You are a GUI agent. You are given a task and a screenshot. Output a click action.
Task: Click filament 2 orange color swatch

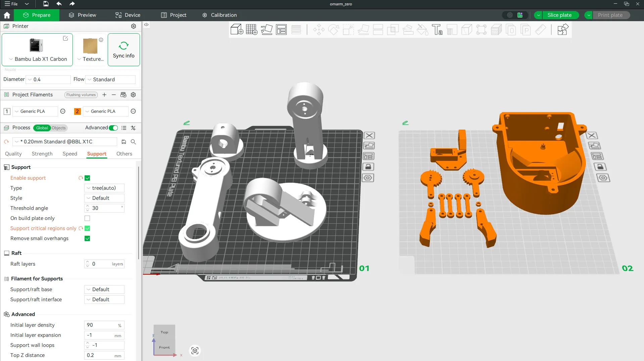(x=77, y=111)
